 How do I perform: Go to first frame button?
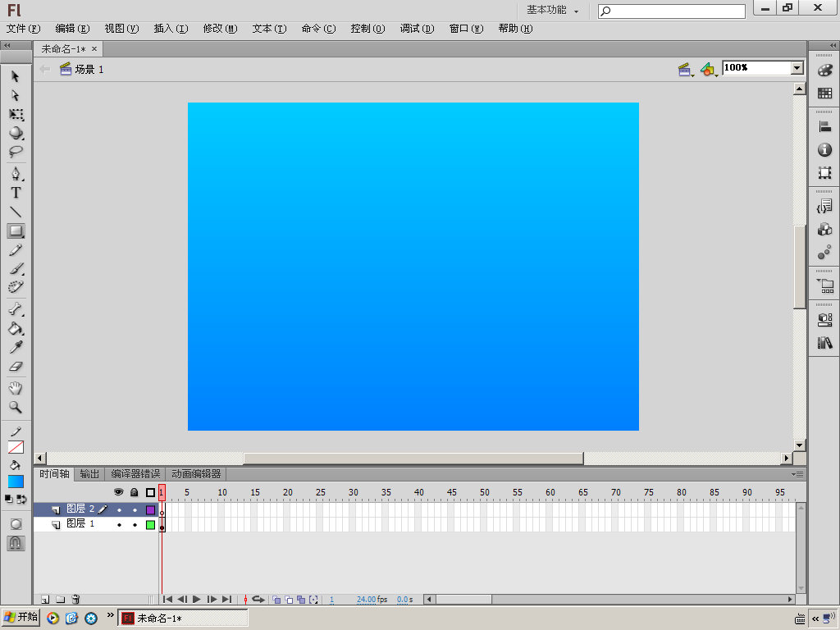coord(167,600)
